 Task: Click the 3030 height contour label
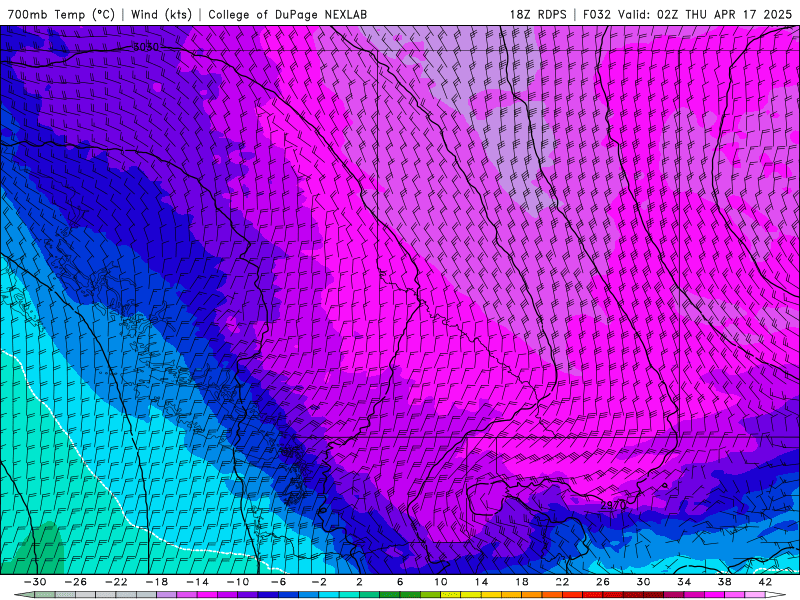coord(146,47)
